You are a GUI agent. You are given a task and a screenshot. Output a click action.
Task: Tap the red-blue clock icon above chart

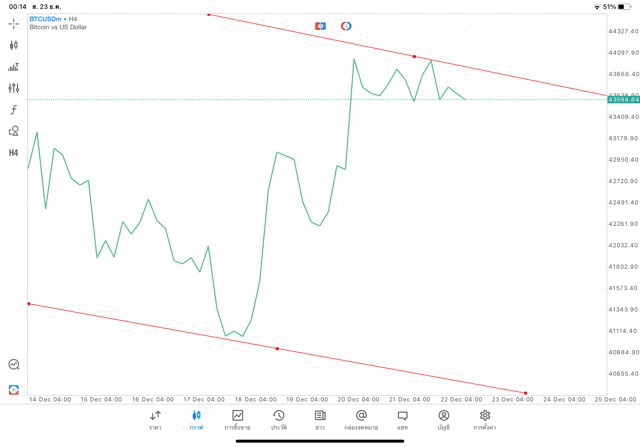346,26
